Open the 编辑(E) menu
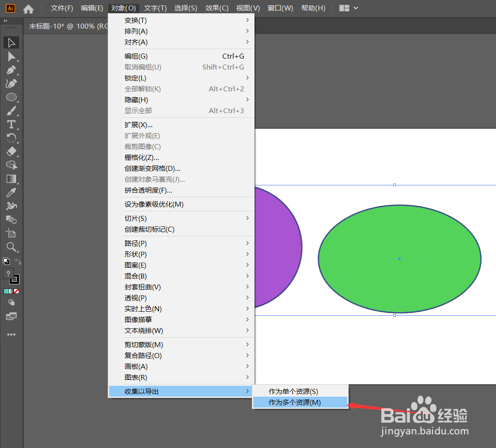This screenshot has width=496, height=448. (92, 8)
